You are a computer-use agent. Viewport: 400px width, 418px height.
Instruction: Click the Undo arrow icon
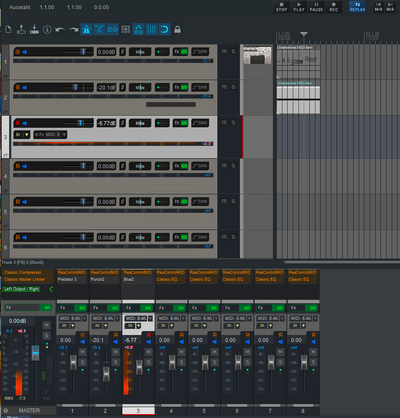click(x=60, y=30)
